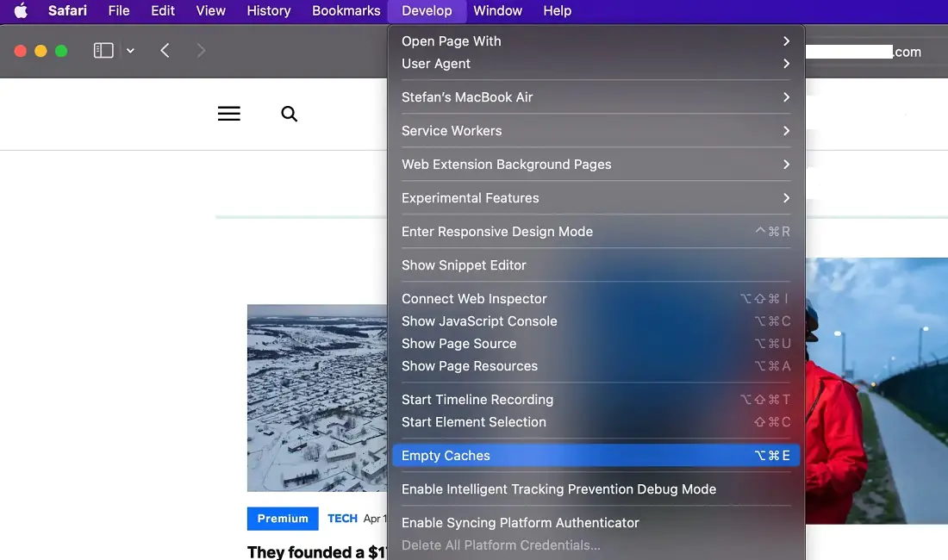Select Show Snippet Editor
Screen dimensions: 948x560
[x=596, y=265]
